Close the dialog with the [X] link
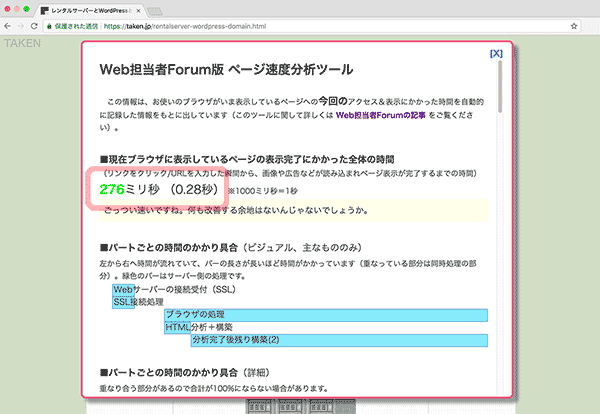 click(496, 54)
